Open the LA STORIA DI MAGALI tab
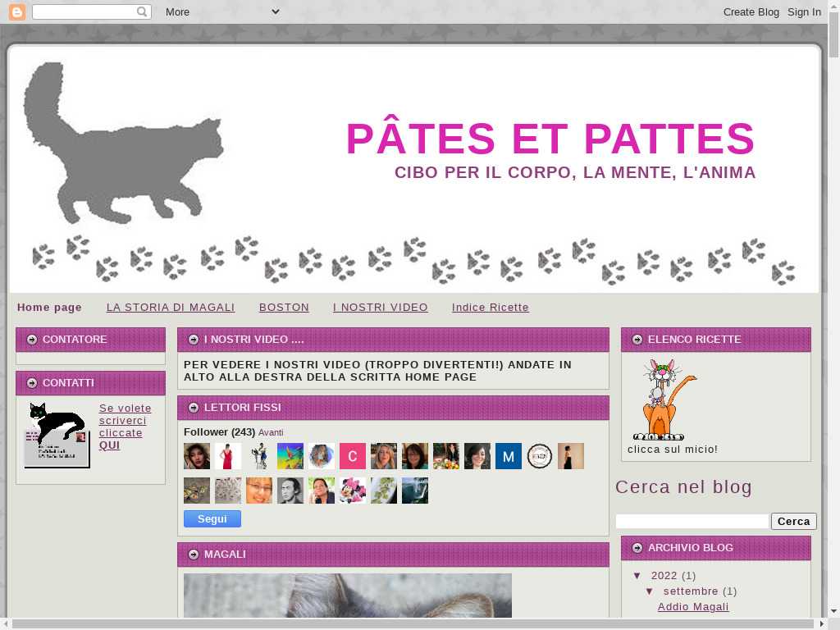Image resolution: width=840 pixels, height=630 pixels. 171,308
